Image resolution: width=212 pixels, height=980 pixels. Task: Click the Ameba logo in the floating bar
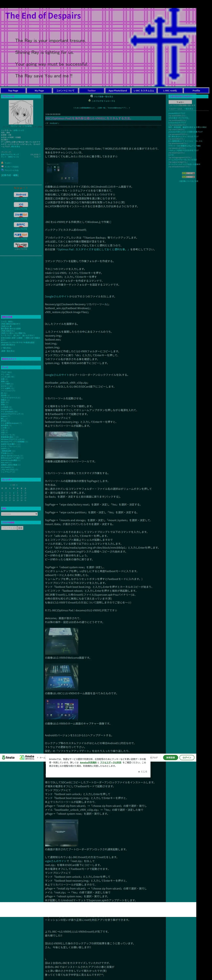tap(8, 757)
